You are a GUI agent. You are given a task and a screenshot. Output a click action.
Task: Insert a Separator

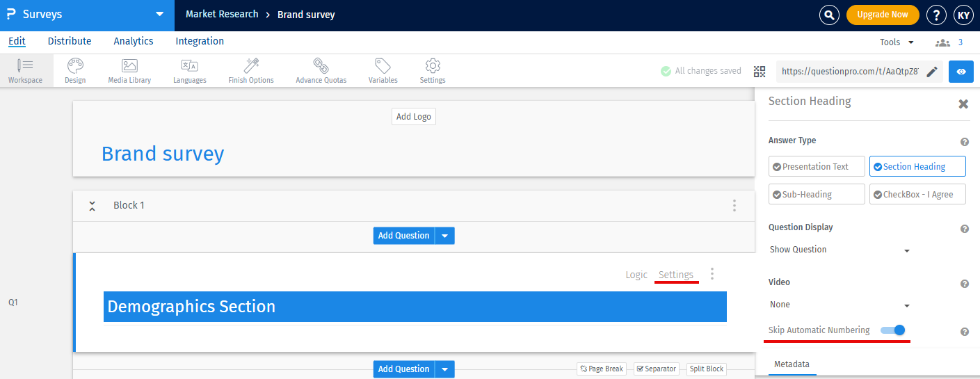pos(657,369)
